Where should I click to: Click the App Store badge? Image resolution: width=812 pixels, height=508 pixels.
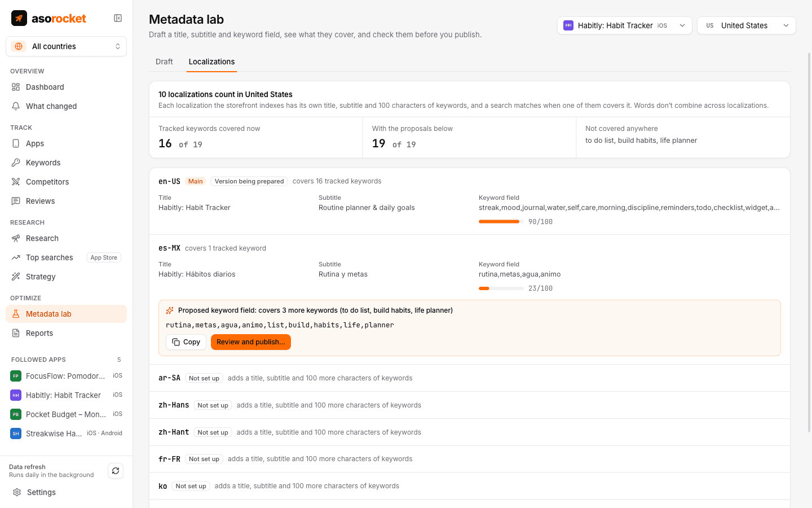pyautogui.click(x=104, y=257)
